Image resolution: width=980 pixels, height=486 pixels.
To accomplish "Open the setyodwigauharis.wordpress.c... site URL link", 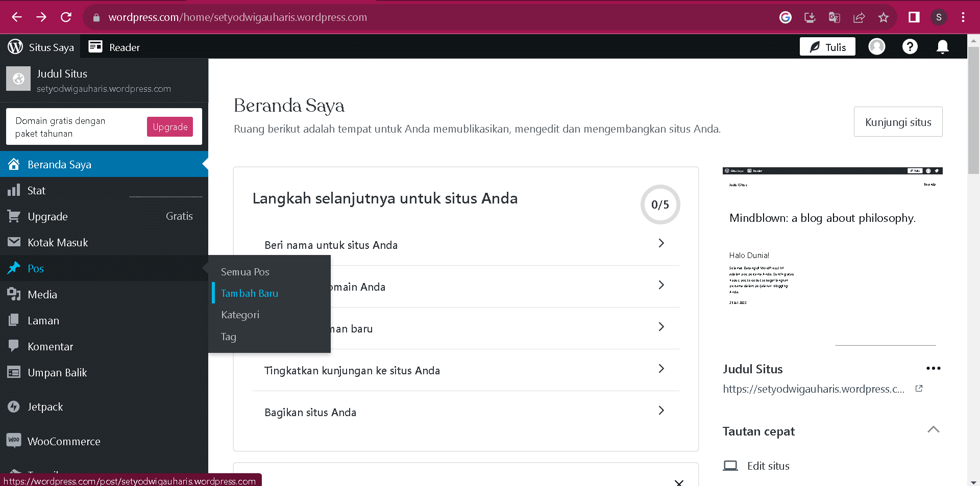I will [x=813, y=389].
